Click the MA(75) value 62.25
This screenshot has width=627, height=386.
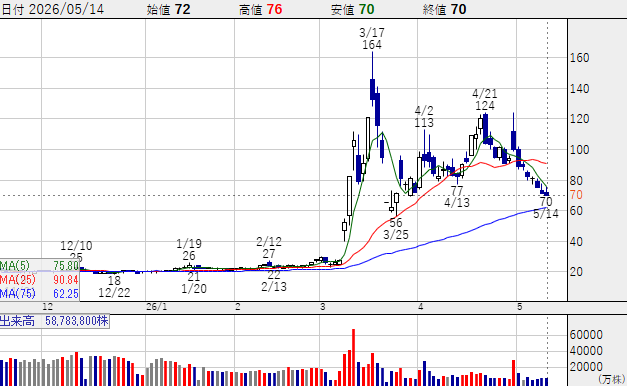pyautogui.click(x=66, y=294)
